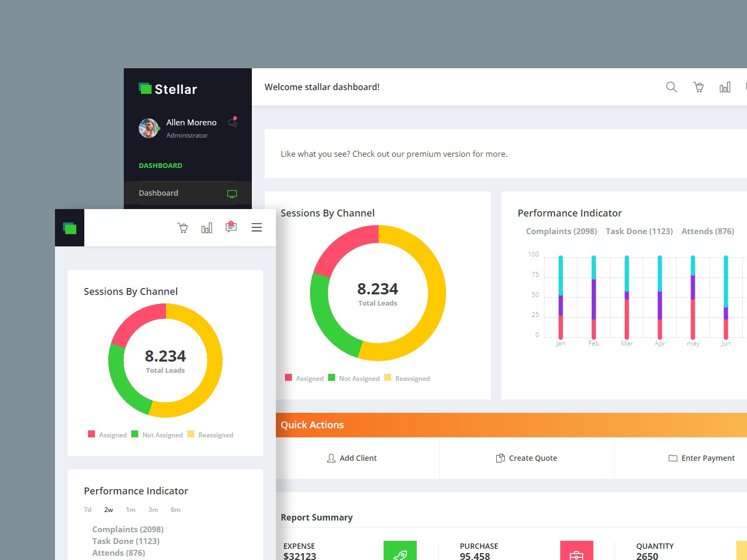Click the may bar in Performance Indicator chart

(x=693, y=297)
